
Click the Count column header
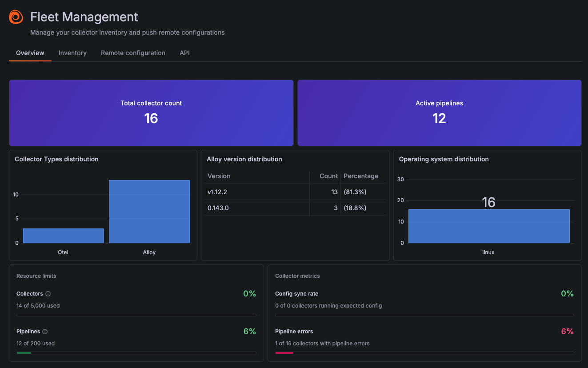(x=328, y=176)
